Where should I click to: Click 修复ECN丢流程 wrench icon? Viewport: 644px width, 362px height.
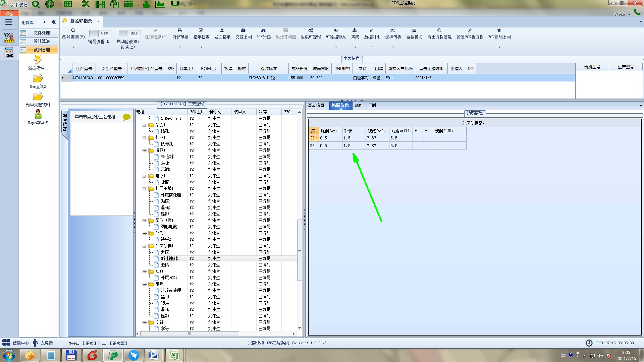coord(470,31)
